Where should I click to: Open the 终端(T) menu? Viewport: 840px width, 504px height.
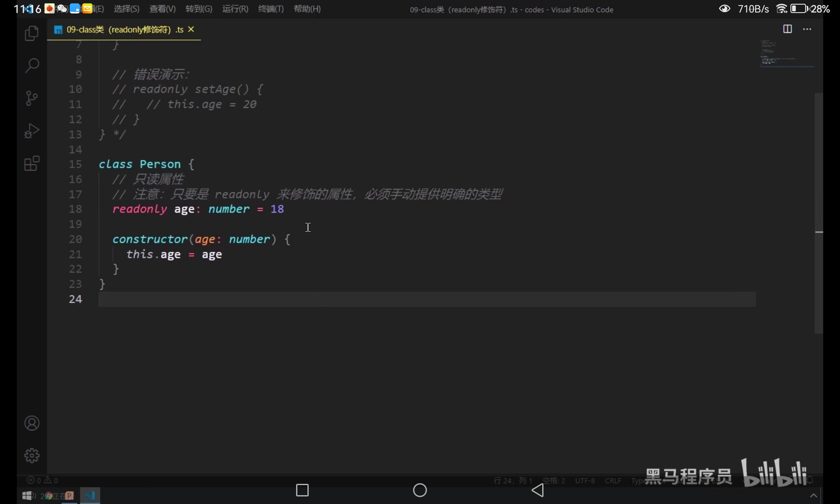(x=271, y=9)
